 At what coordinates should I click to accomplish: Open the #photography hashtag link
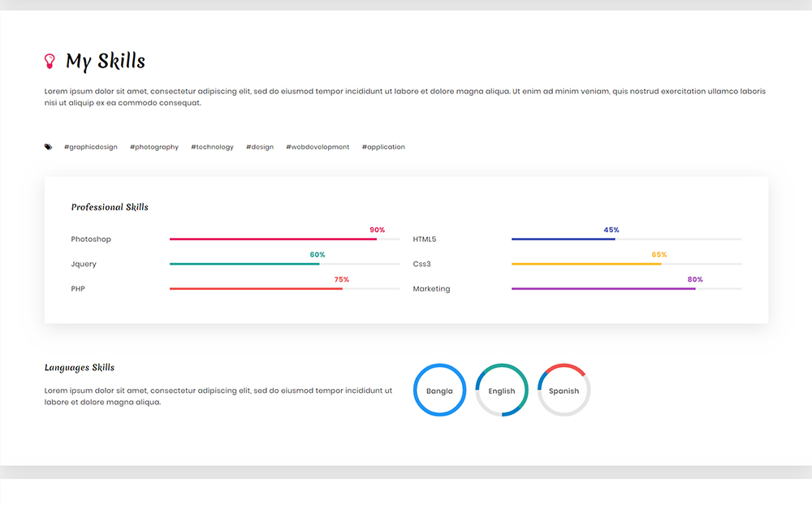coord(154,147)
